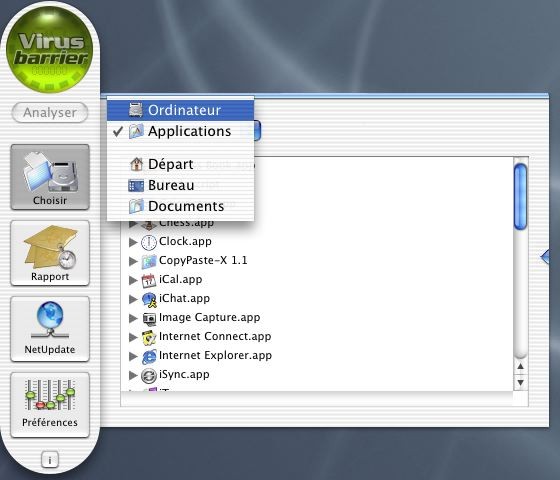Click the iChat.app bubble icon
560x480 pixels.
click(x=149, y=300)
